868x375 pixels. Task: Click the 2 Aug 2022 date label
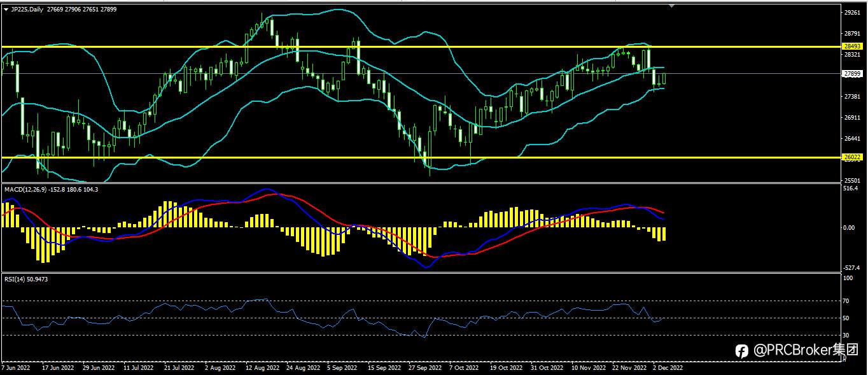coord(220,367)
